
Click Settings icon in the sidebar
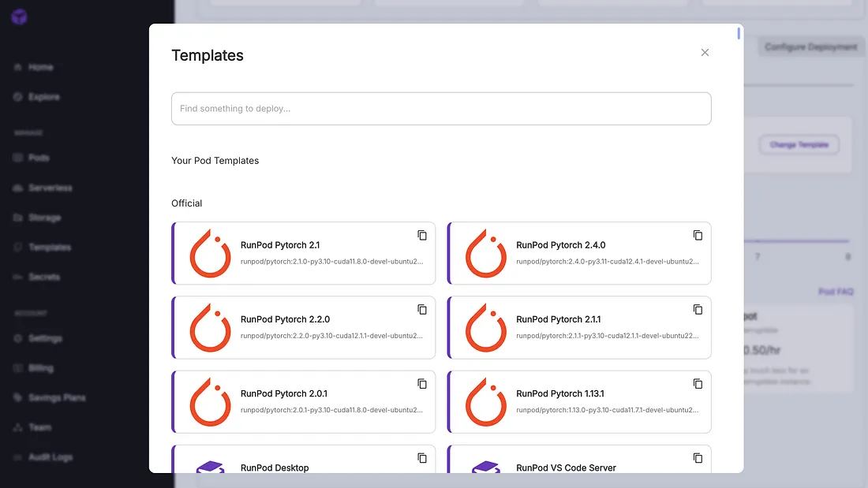tap(17, 338)
